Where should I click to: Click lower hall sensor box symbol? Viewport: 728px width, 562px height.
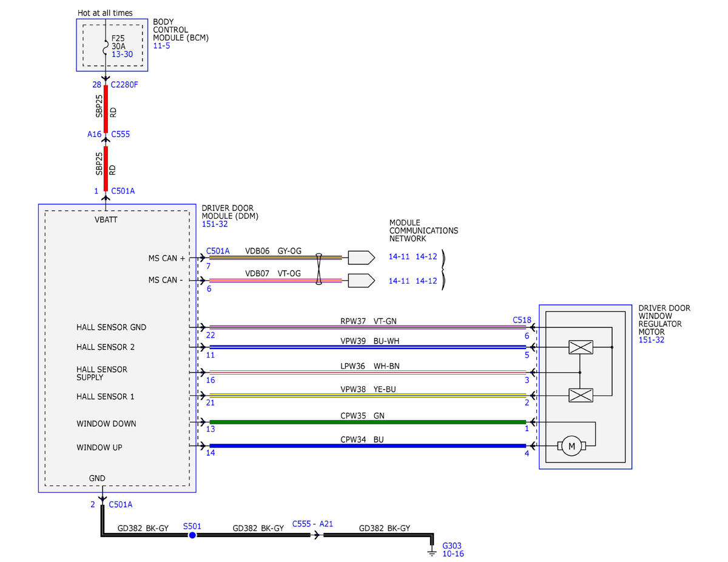point(581,395)
